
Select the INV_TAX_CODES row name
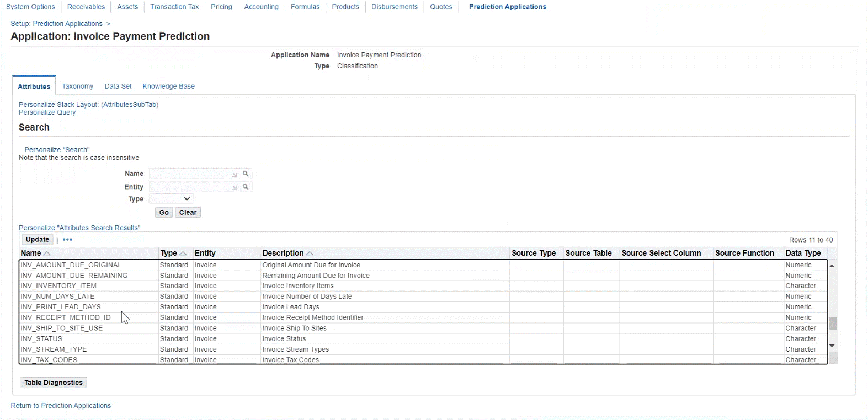point(49,360)
